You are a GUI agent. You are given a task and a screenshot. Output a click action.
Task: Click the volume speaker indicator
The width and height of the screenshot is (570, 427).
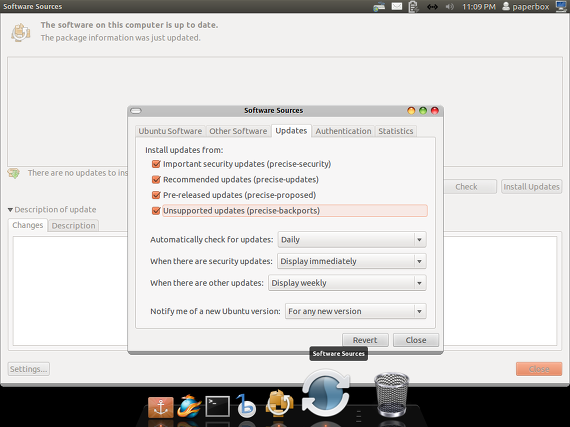pos(450,7)
